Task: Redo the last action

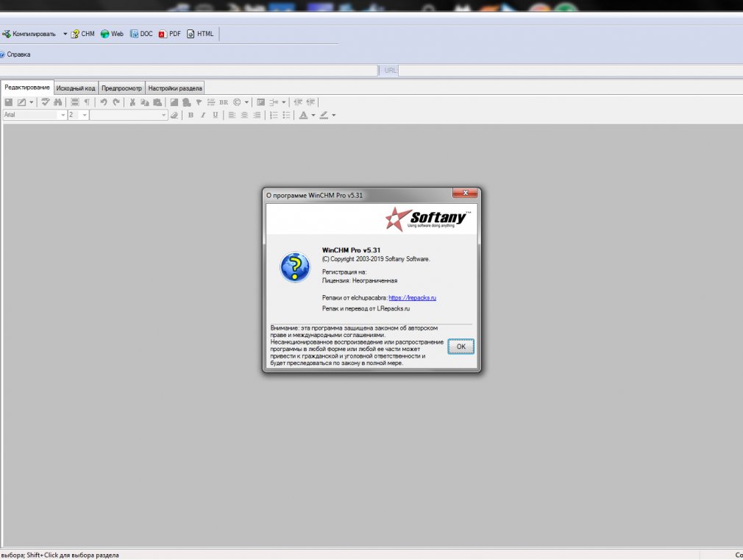Action: coord(116,102)
